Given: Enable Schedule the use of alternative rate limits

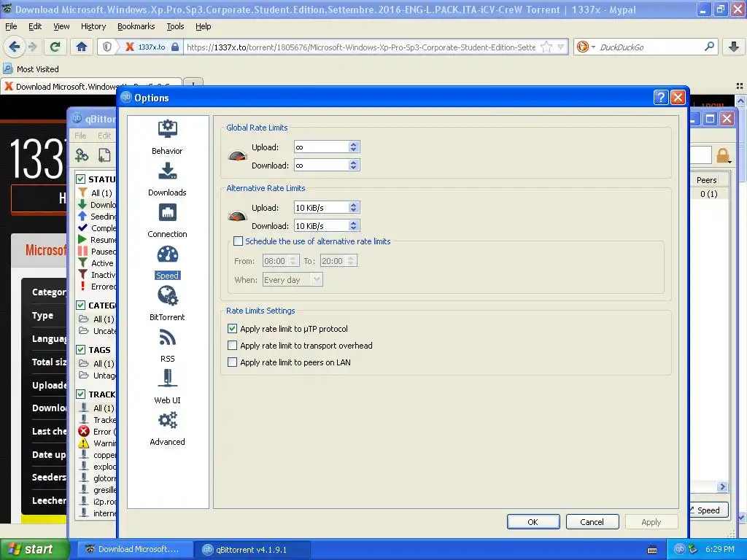Looking at the screenshot, I should 239,241.
